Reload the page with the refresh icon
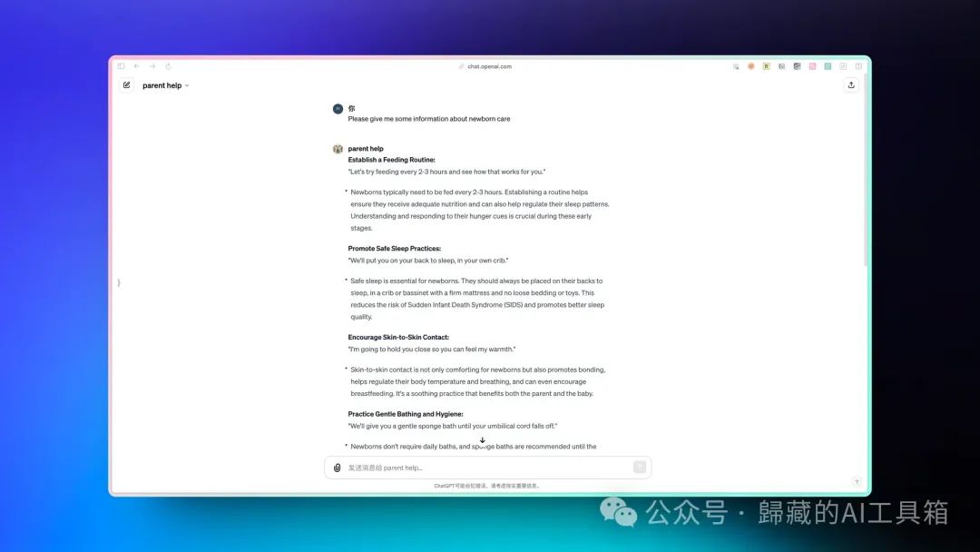 [x=168, y=66]
